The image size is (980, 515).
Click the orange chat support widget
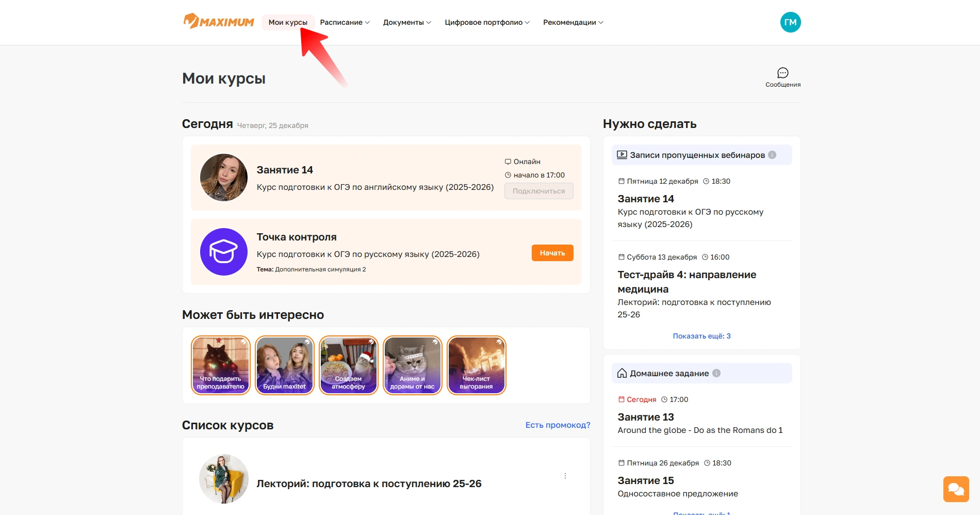[956, 489]
